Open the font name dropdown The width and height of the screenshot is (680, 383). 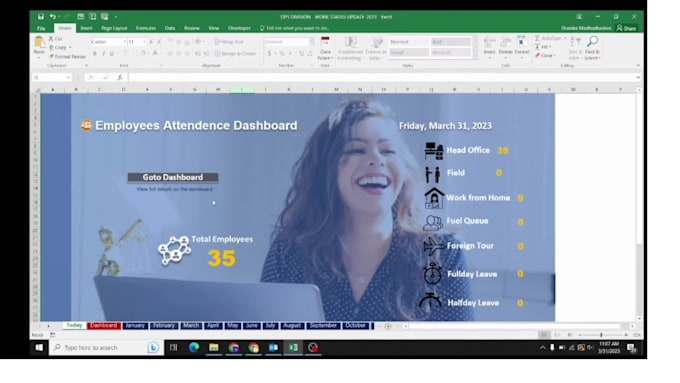(x=125, y=42)
